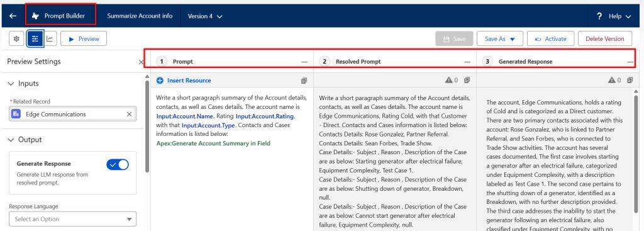The image size is (644, 231).
Task: Minimize the Prompt panel
Action: 304,62
